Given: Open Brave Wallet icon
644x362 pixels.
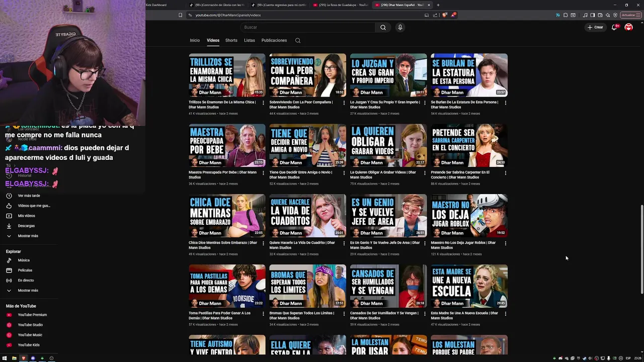Looking at the screenshot, I should tap(600, 15).
